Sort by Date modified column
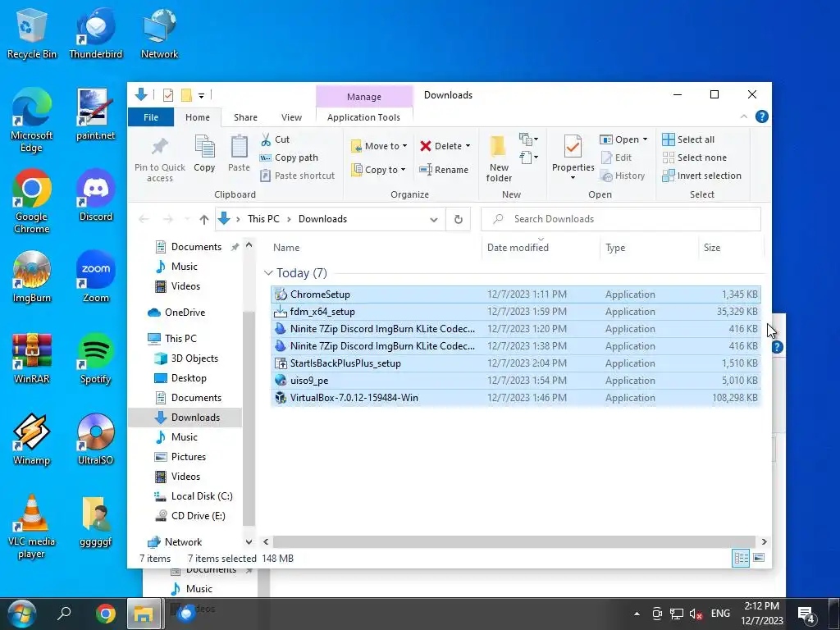The image size is (840, 630). 518,248
